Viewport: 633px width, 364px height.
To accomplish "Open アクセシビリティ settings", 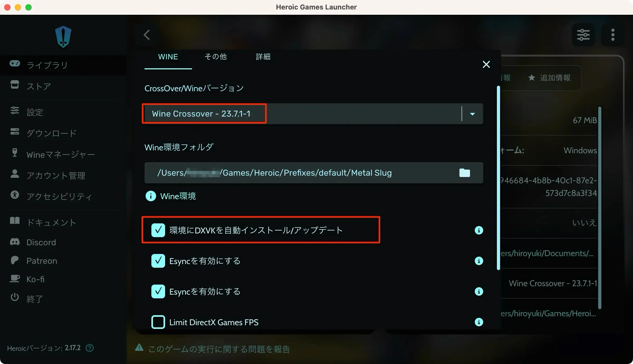I will click(x=63, y=196).
